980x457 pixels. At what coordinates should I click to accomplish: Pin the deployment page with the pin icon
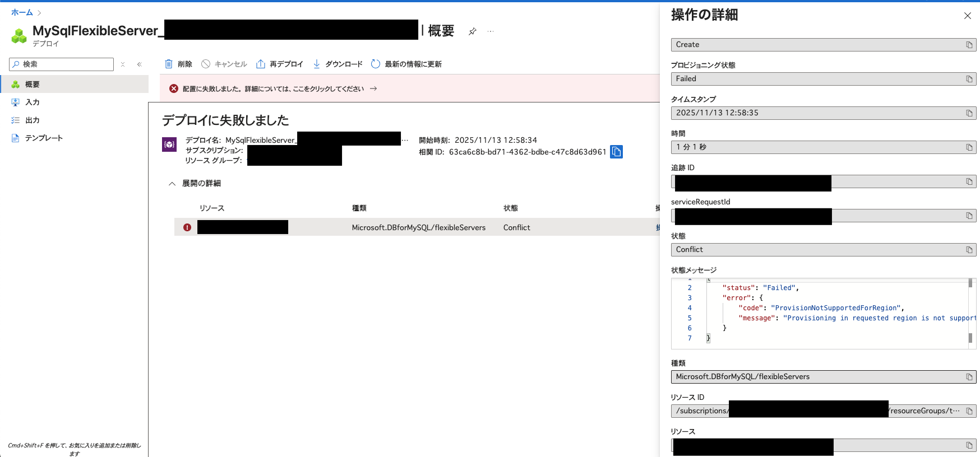[473, 31]
